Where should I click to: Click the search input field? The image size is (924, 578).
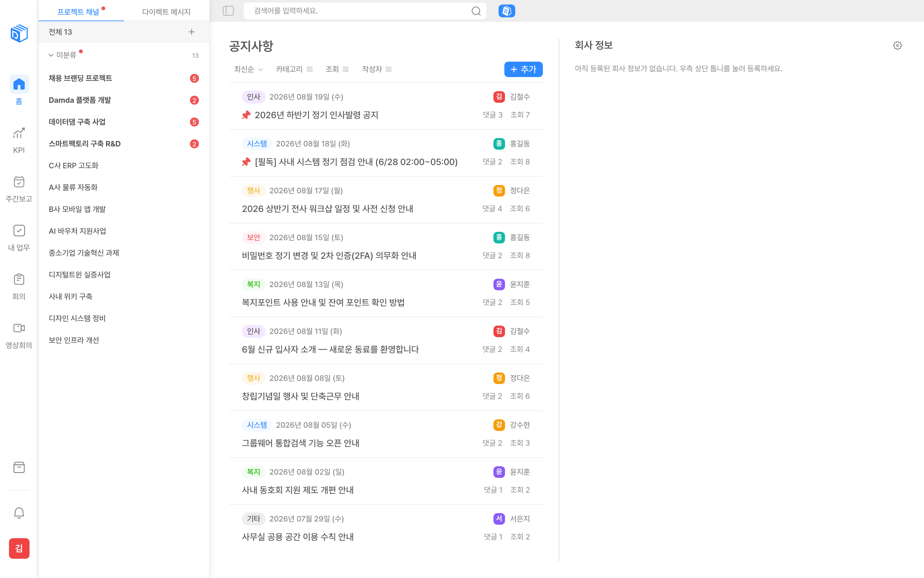(365, 11)
